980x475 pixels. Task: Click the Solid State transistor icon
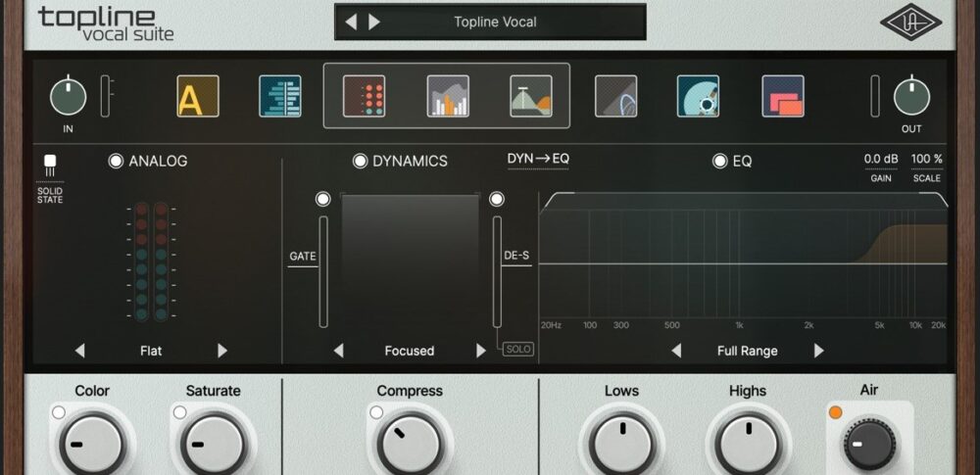tap(50, 166)
